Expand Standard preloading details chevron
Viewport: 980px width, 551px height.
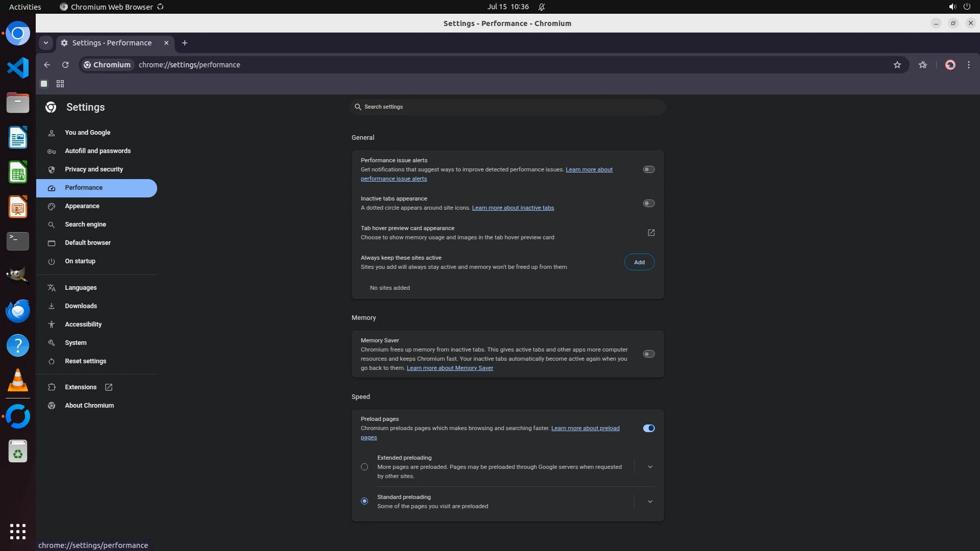[650, 502]
